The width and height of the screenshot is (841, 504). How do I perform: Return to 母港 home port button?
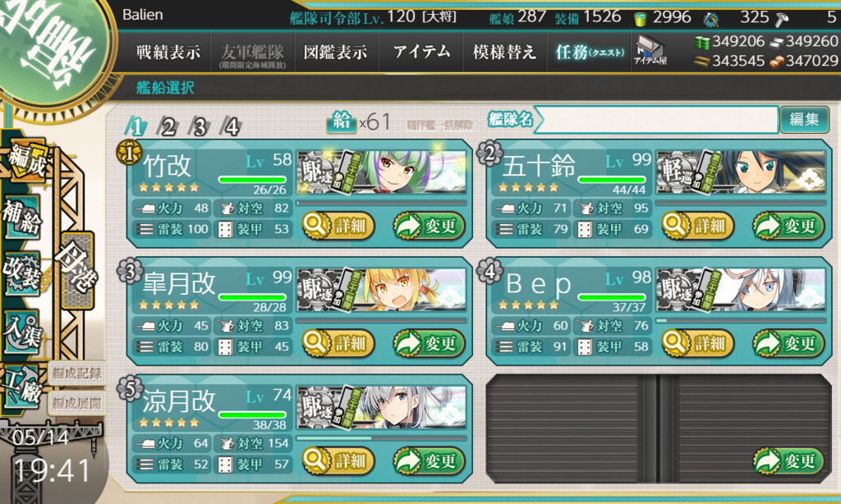[x=77, y=270]
